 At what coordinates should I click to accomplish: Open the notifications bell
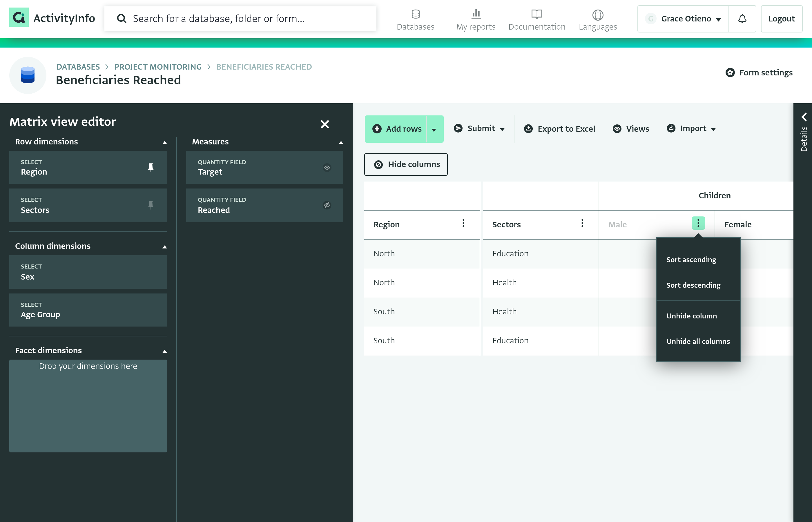(742, 19)
